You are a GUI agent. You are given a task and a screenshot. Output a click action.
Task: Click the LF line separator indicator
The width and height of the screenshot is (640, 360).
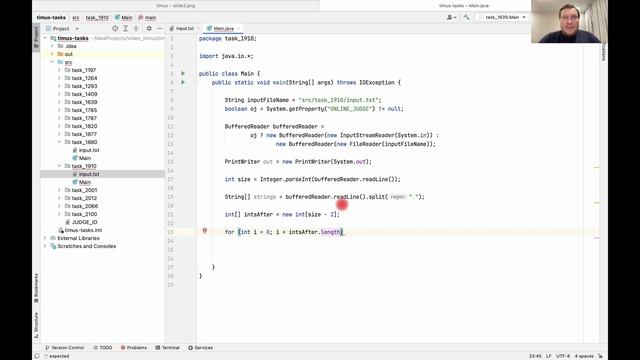(x=549, y=356)
